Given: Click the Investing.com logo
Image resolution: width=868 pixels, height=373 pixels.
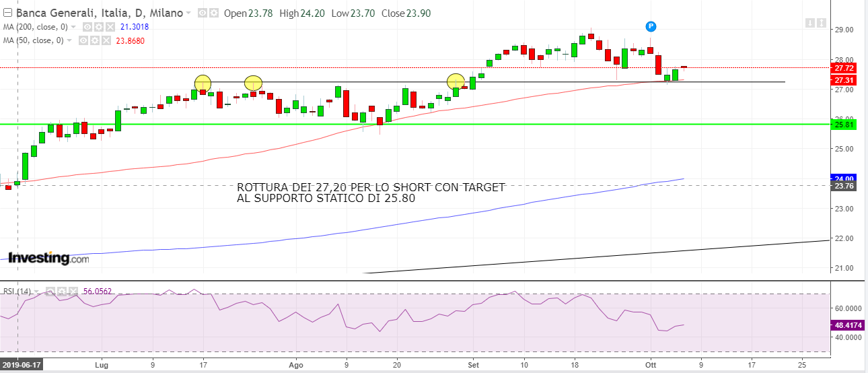Looking at the screenshot, I should (48, 258).
